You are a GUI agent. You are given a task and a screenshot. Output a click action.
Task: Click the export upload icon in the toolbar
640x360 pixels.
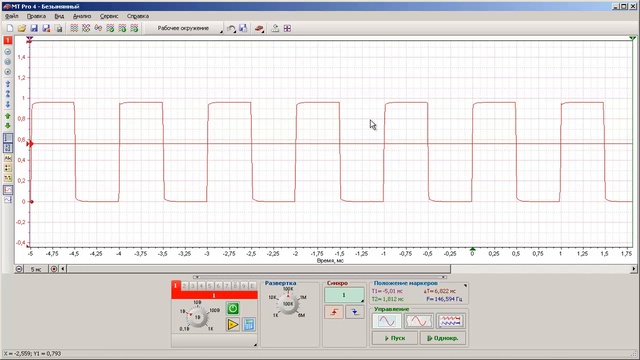(x=275, y=28)
